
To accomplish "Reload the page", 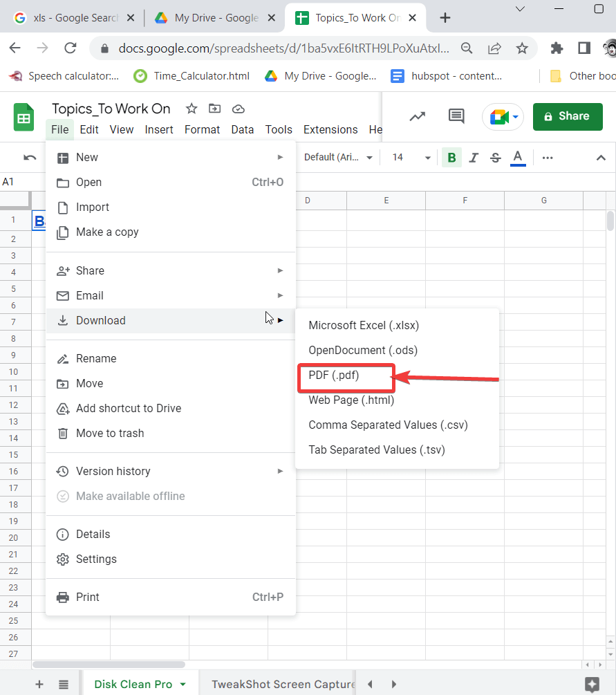I will click(71, 48).
